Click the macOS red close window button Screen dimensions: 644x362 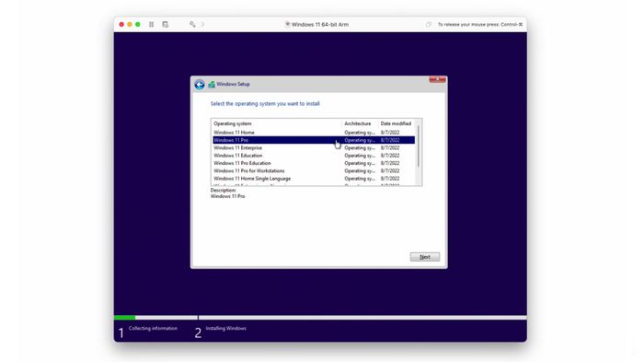[121, 25]
